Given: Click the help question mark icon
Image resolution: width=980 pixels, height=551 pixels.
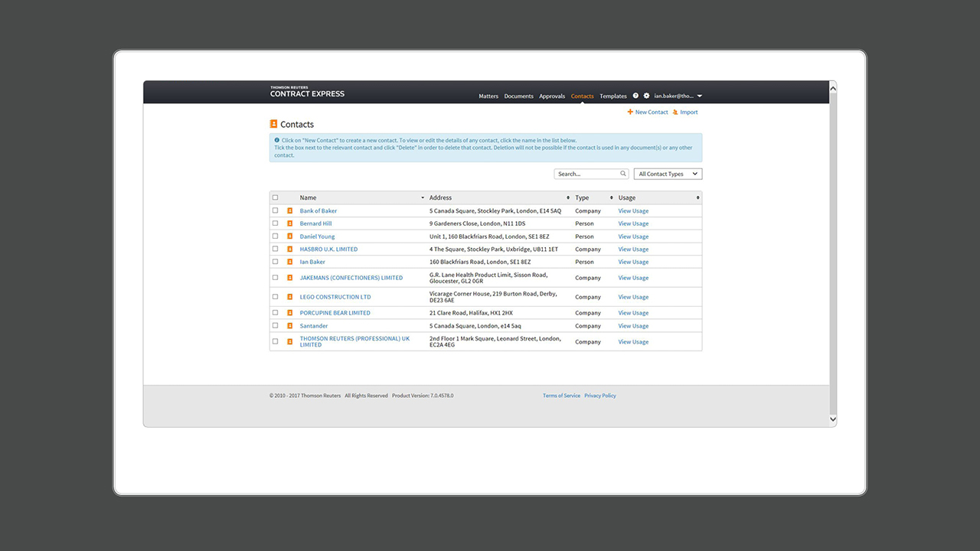Looking at the screenshot, I should point(635,96).
